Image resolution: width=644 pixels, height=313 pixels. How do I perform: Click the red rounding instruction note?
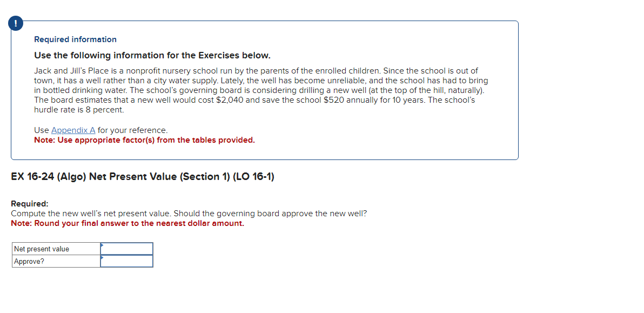coord(127,223)
